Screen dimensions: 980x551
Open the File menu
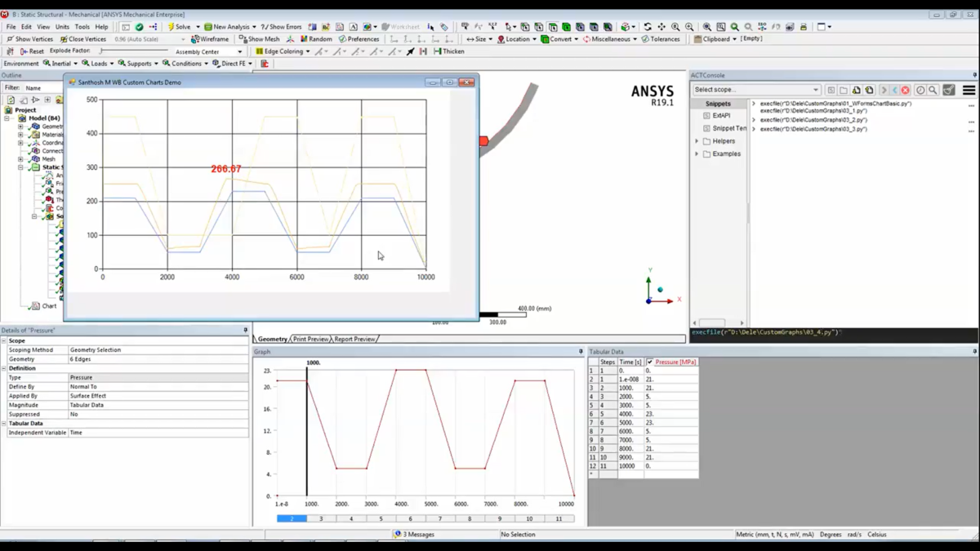[11, 27]
